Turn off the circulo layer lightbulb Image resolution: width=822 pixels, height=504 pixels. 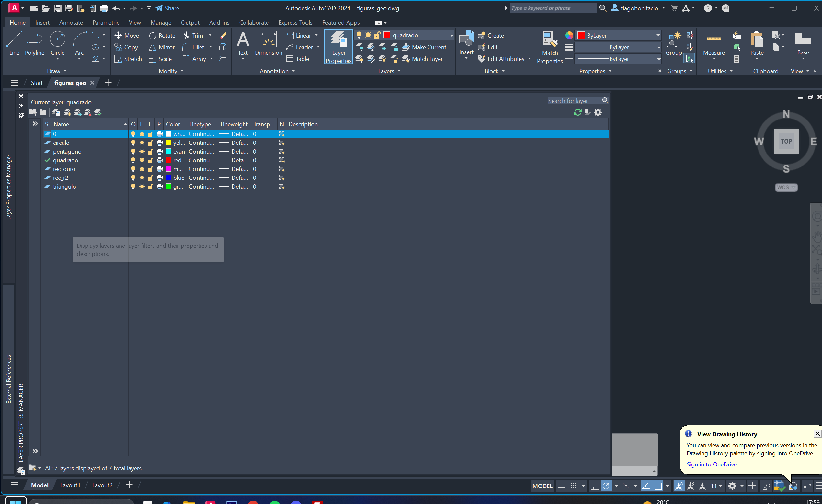tap(133, 143)
